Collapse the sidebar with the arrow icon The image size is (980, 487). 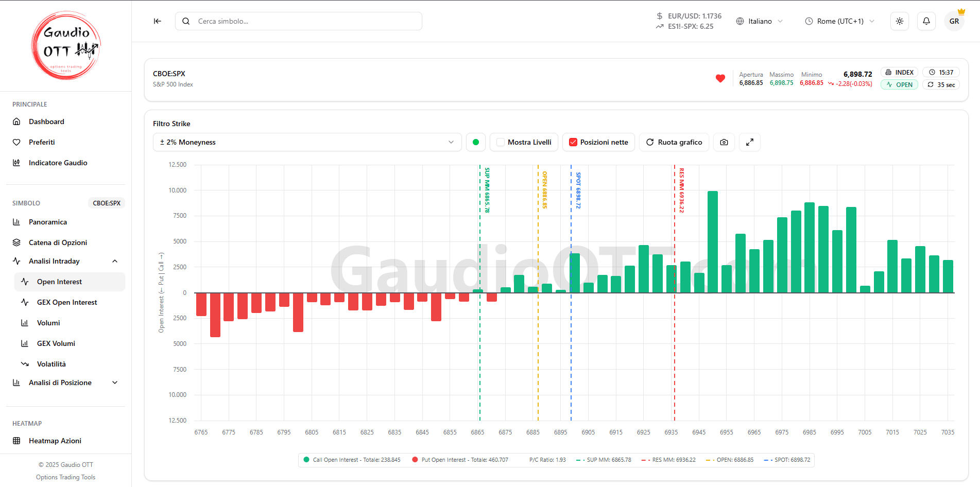point(157,21)
